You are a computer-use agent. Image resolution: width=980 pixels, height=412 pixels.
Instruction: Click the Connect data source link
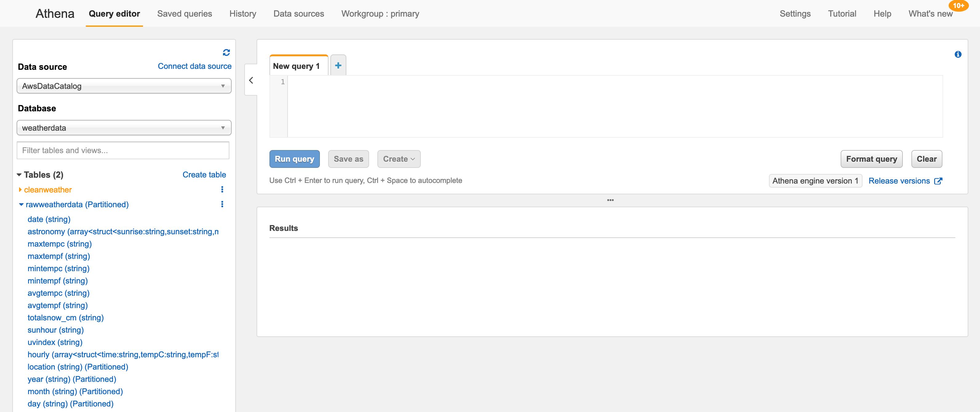194,66
